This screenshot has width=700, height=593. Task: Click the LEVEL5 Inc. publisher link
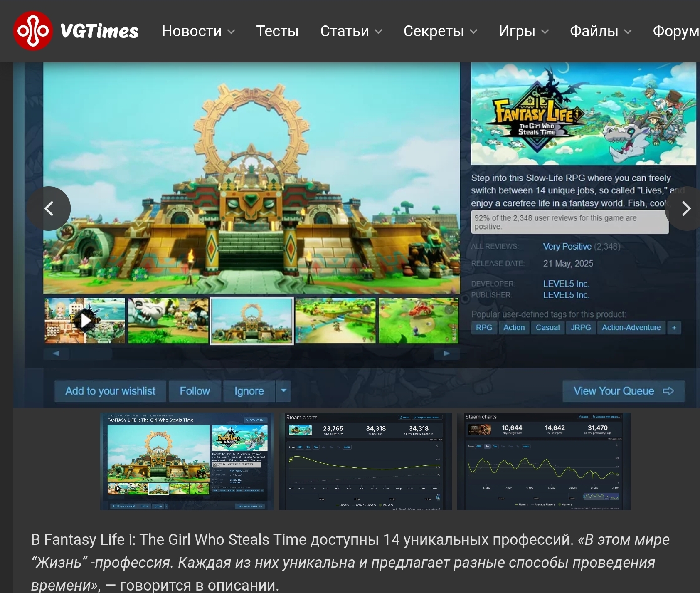pos(566,295)
